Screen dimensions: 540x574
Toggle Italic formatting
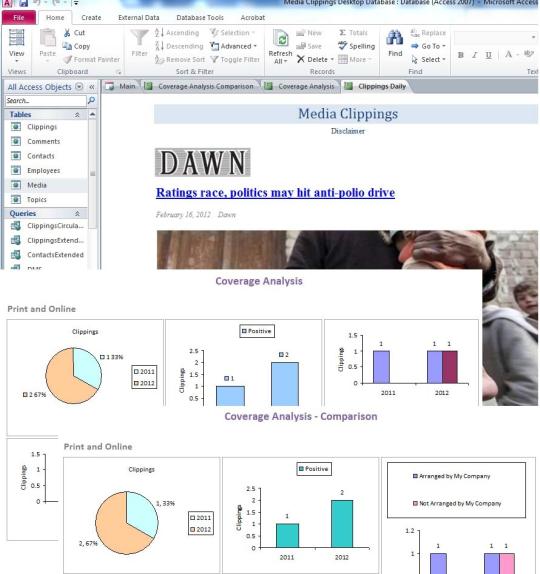(475, 55)
